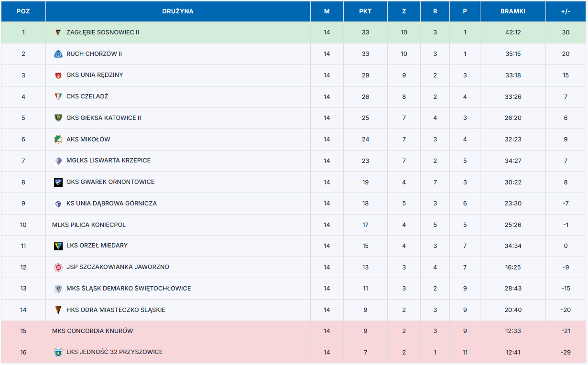Open MLKS Pilica Koniecpol team link
The image size is (588, 365).
point(89,225)
